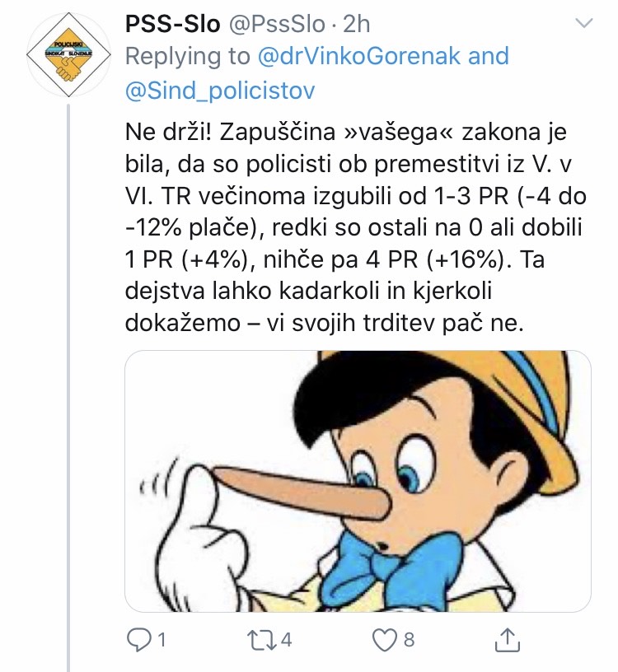
Task: Click the reply count number 1
Action: [162, 640]
